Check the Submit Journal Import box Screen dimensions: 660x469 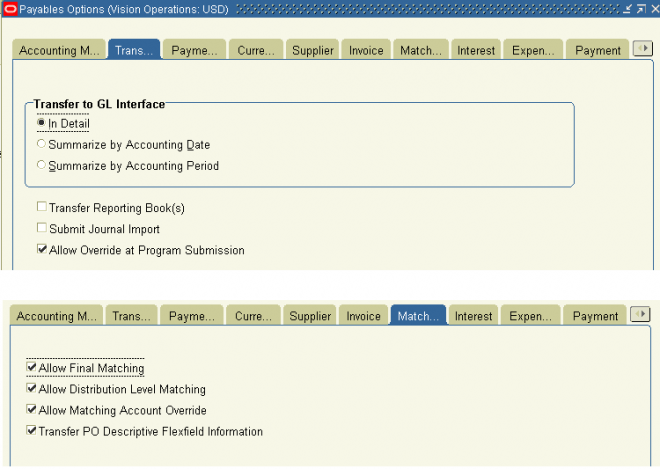[x=42, y=228]
